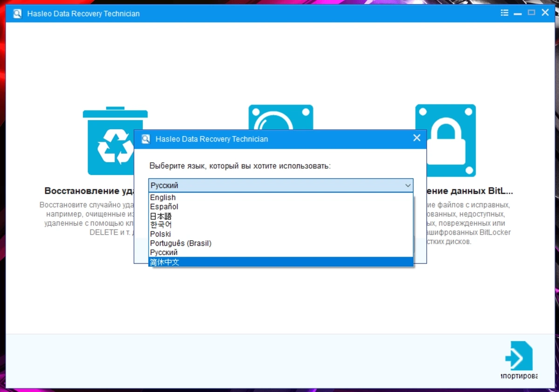Click the 'Восстановление уда...' heading
Viewport: 559px width, 392px height.
pyautogui.click(x=89, y=191)
